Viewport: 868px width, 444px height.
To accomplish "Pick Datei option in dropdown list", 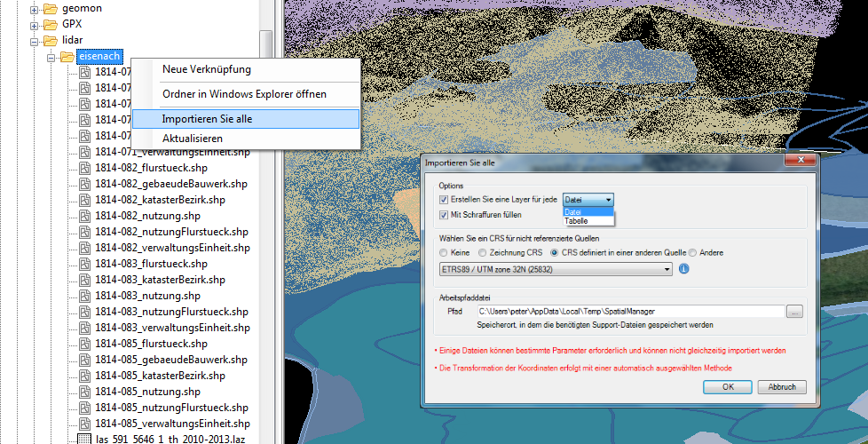I will point(588,212).
